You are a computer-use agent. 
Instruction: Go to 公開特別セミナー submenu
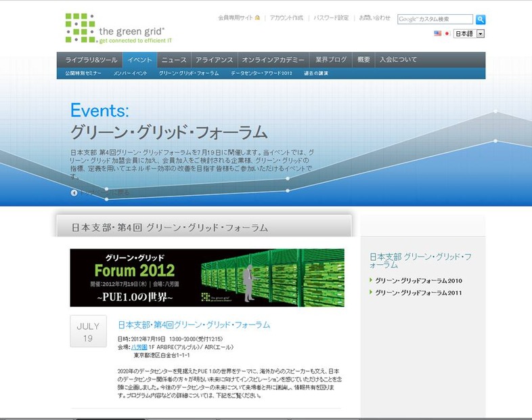(83, 73)
